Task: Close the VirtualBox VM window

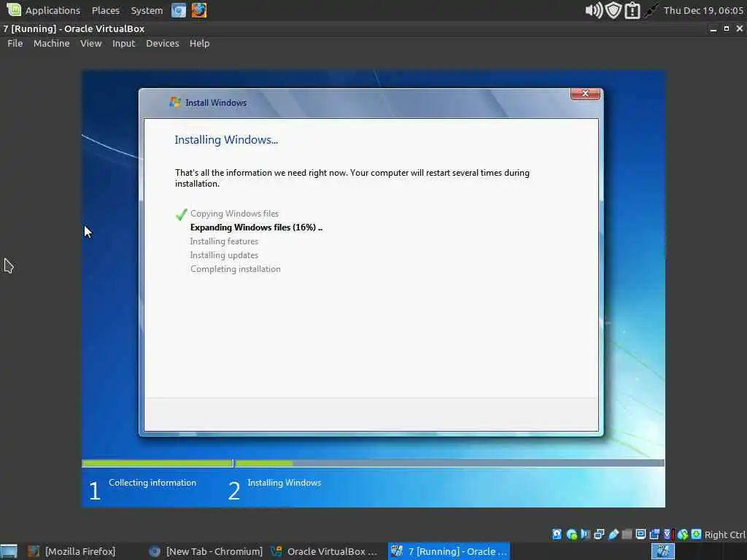Action: tap(740, 28)
